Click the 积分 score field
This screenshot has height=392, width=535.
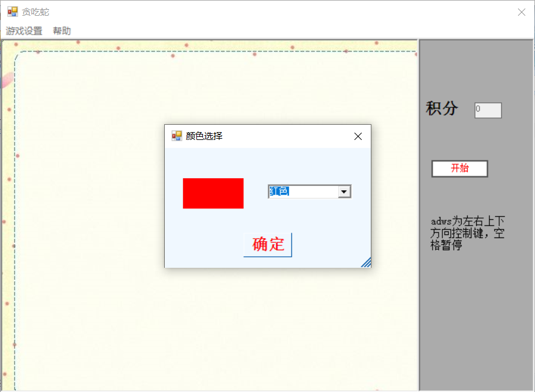coord(488,110)
